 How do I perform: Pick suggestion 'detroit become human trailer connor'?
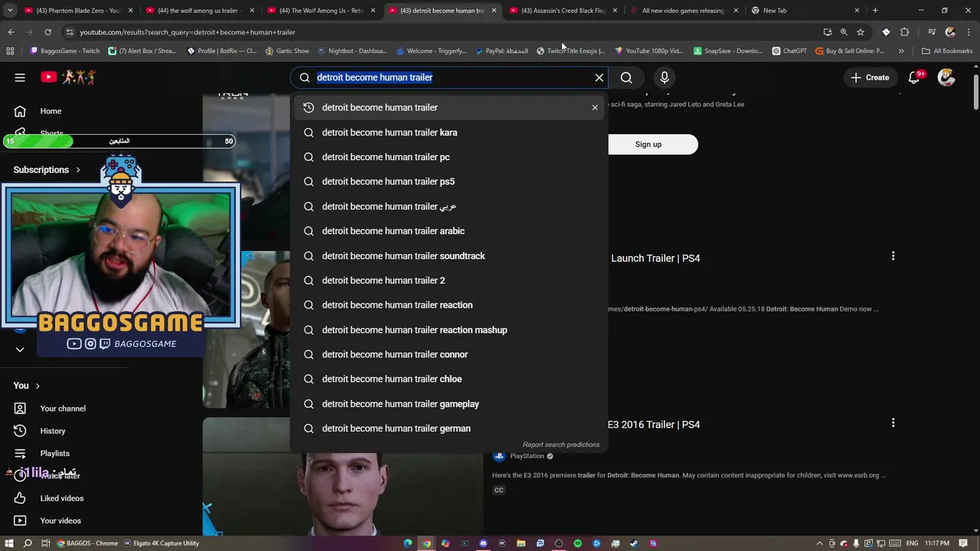[450, 354]
